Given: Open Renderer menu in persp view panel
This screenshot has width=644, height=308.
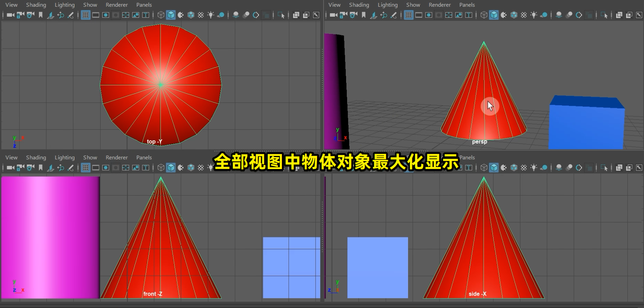Looking at the screenshot, I should 440,5.
